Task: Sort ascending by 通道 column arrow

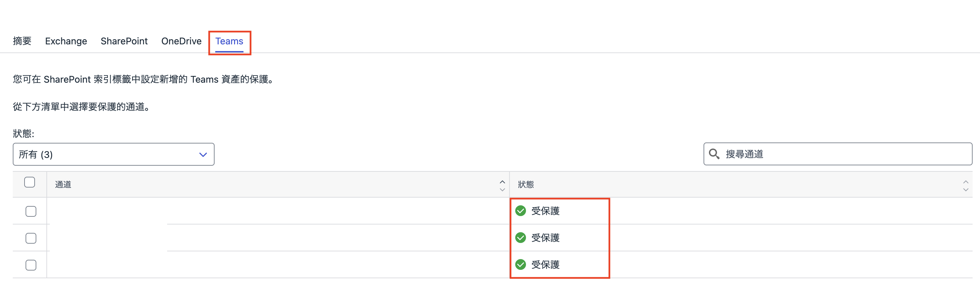Action: tap(502, 182)
